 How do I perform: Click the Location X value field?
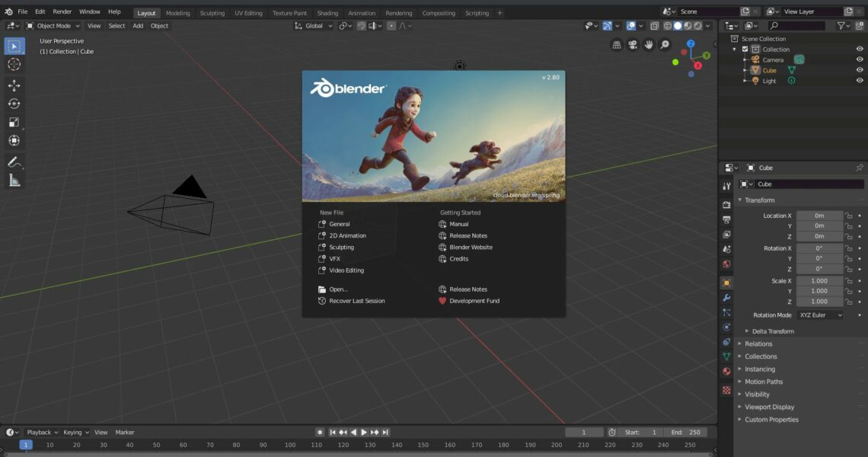pos(819,216)
